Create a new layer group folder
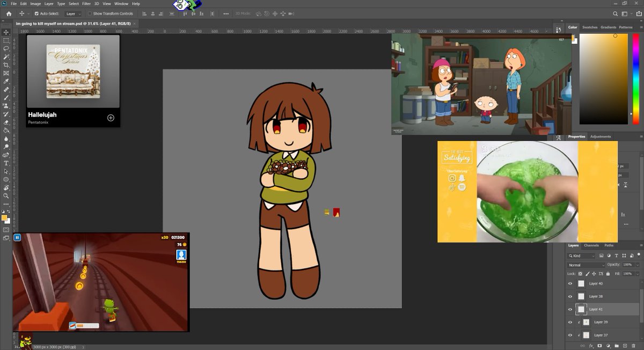 click(x=617, y=346)
